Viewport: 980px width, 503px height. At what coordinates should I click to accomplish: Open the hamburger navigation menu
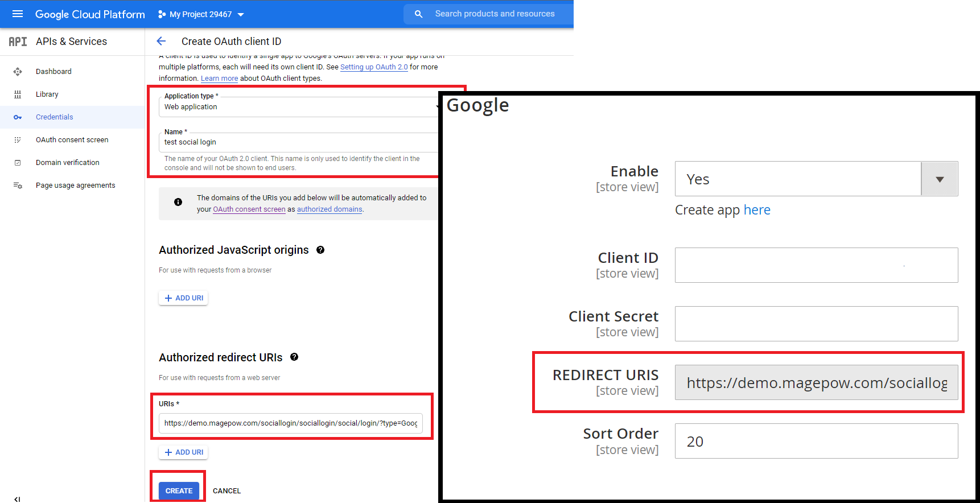tap(18, 14)
